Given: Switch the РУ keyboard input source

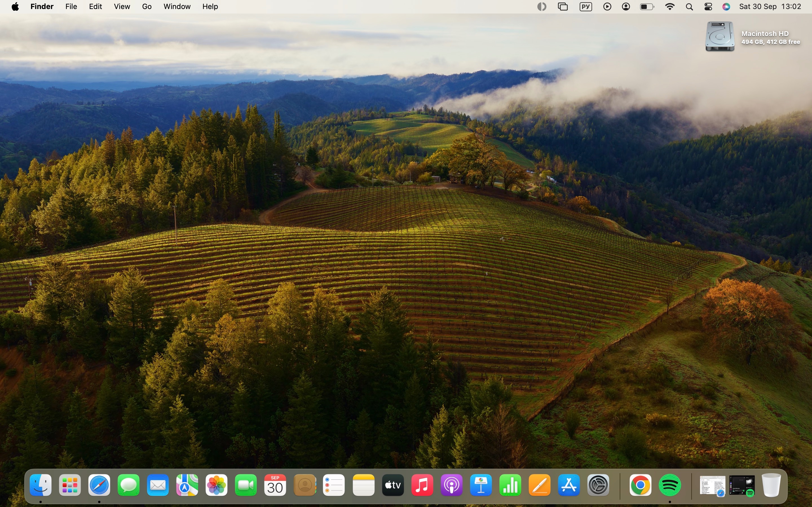Looking at the screenshot, I should click(586, 7).
